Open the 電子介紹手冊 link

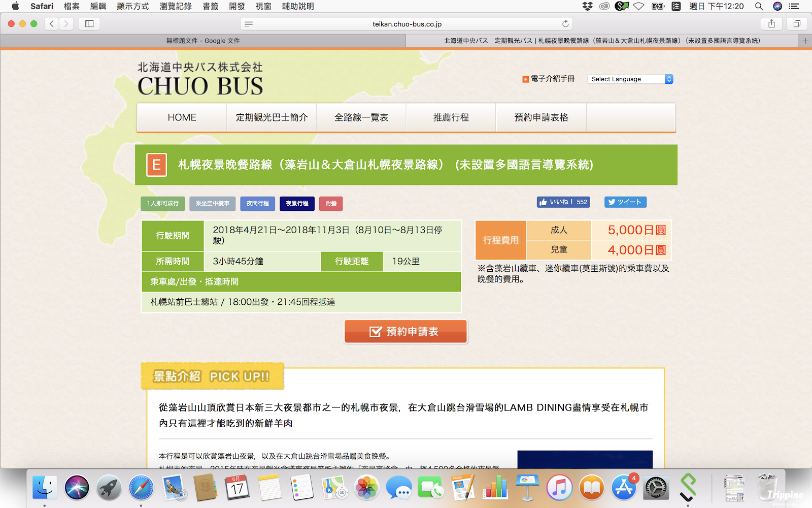click(549, 79)
